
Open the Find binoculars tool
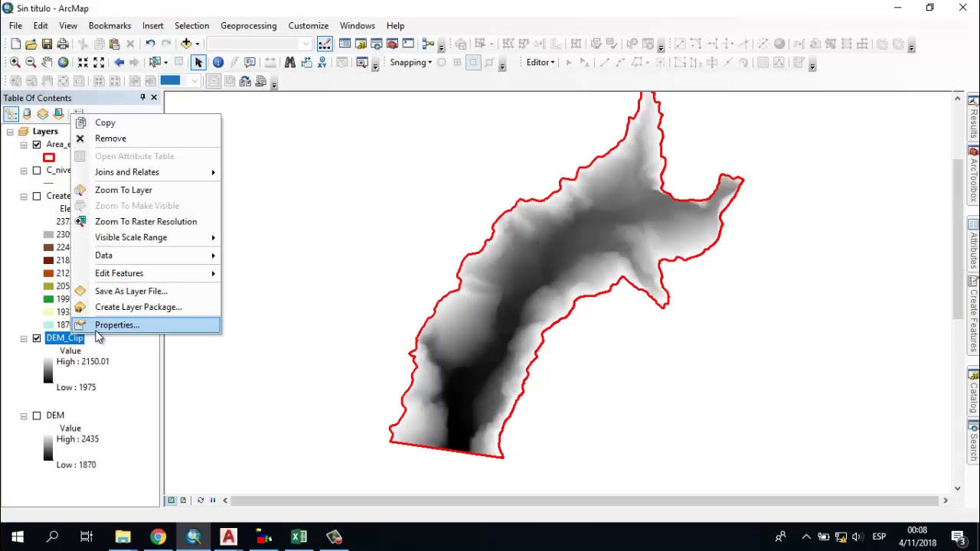click(x=290, y=63)
